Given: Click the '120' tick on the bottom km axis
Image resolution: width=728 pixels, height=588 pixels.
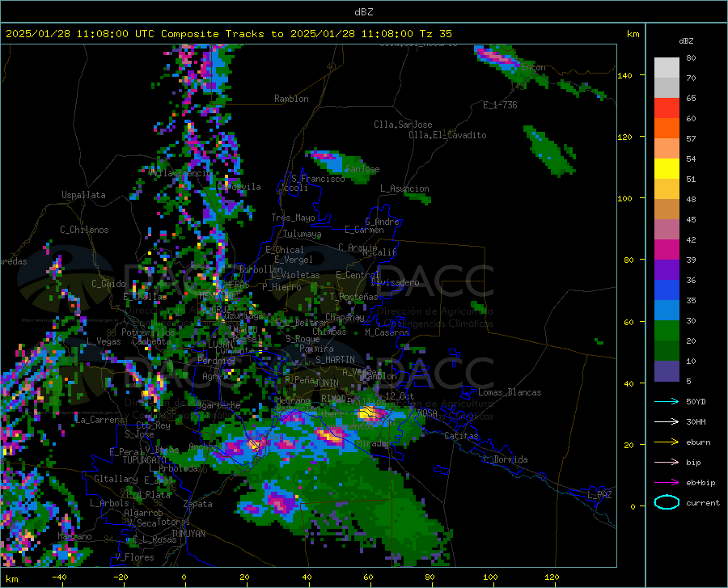Looking at the screenshot, I should pos(552,577).
